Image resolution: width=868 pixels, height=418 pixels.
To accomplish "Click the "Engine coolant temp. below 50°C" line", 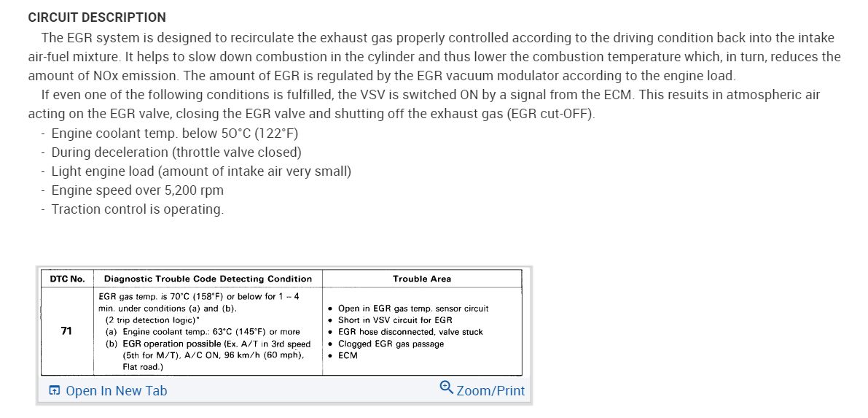I will coord(175,133).
